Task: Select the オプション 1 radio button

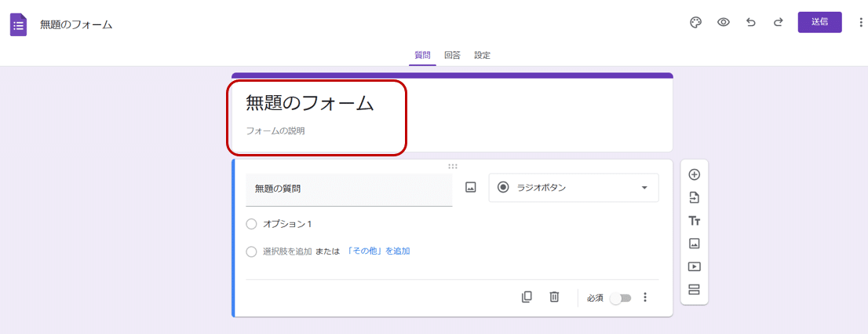Action: point(251,224)
